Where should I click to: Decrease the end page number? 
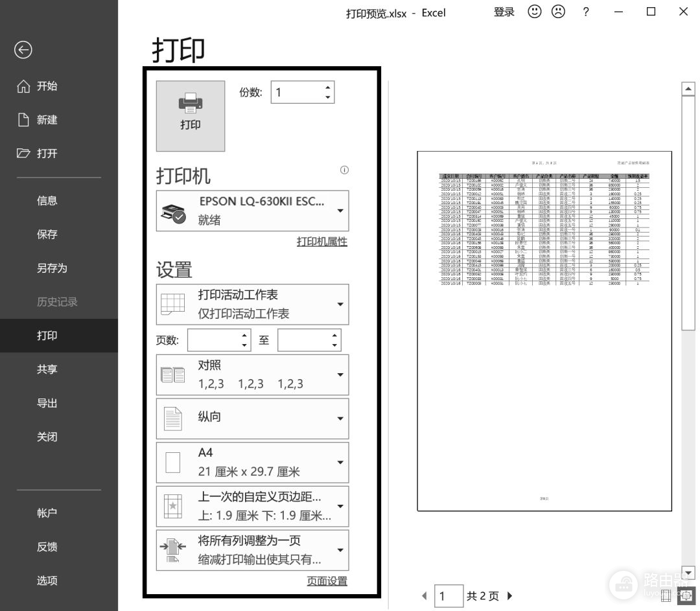coord(334,345)
